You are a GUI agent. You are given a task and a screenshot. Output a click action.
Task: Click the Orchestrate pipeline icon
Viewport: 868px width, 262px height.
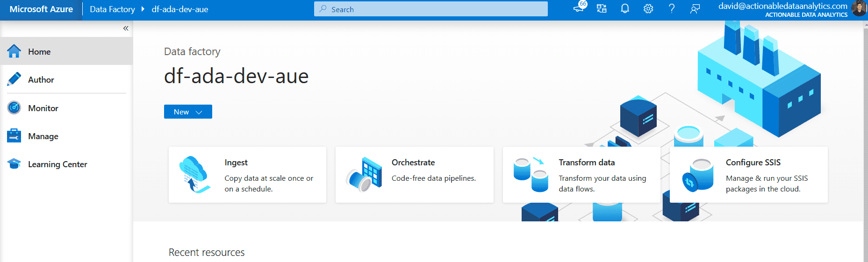pyautogui.click(x=364, y=175)
